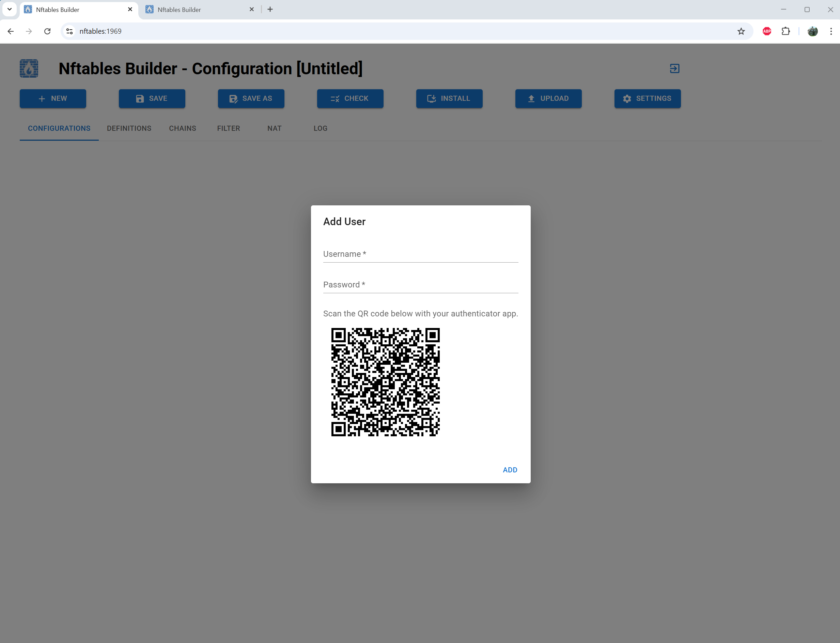840x643 pixels.
Task: Click ADD to create the user
Action: [510, 470]
